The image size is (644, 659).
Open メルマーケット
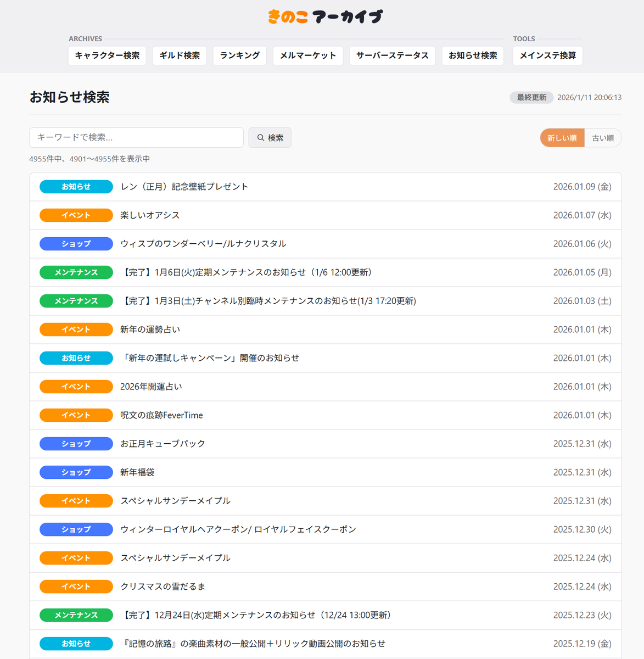click(x=308, y=55)
